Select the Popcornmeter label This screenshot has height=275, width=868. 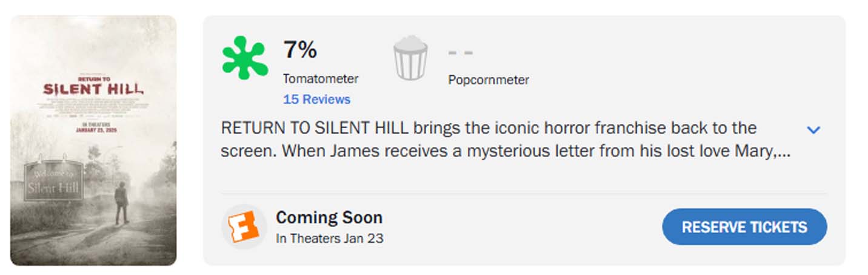(489, 80)
